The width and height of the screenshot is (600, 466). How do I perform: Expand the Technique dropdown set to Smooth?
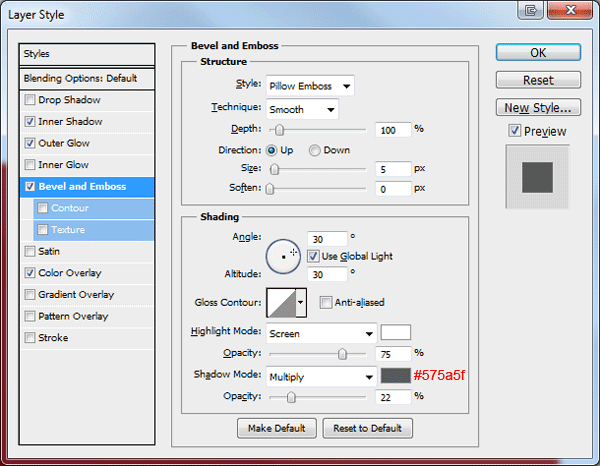coord(302,109)
